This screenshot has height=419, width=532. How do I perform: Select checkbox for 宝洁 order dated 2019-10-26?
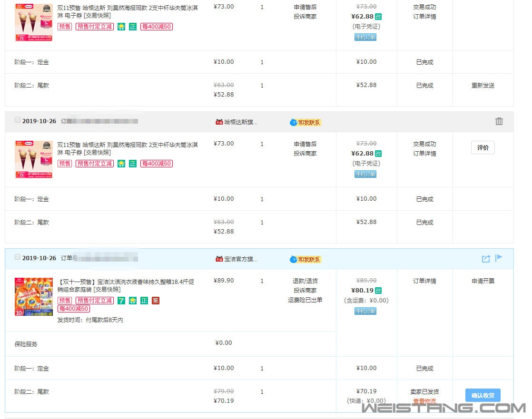(18, 257)
